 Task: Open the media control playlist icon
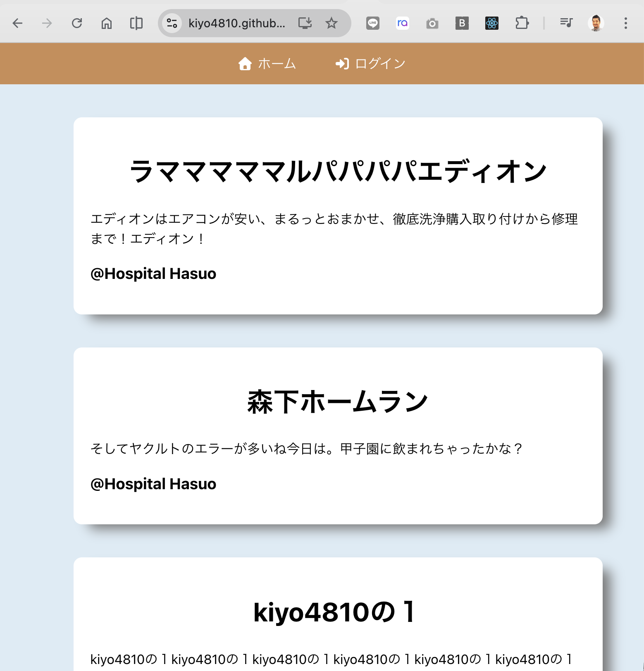pos(566,22)
